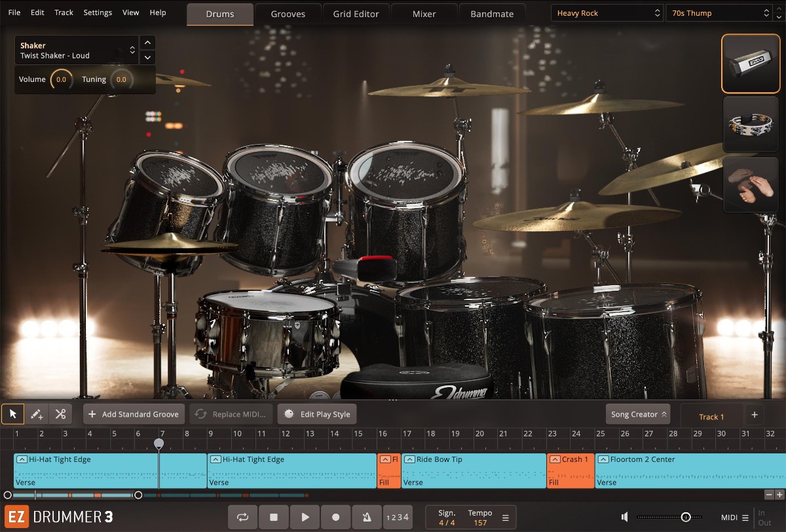Select previous instrument with the up chevron

pyautogui.click(x=148, y=43)
